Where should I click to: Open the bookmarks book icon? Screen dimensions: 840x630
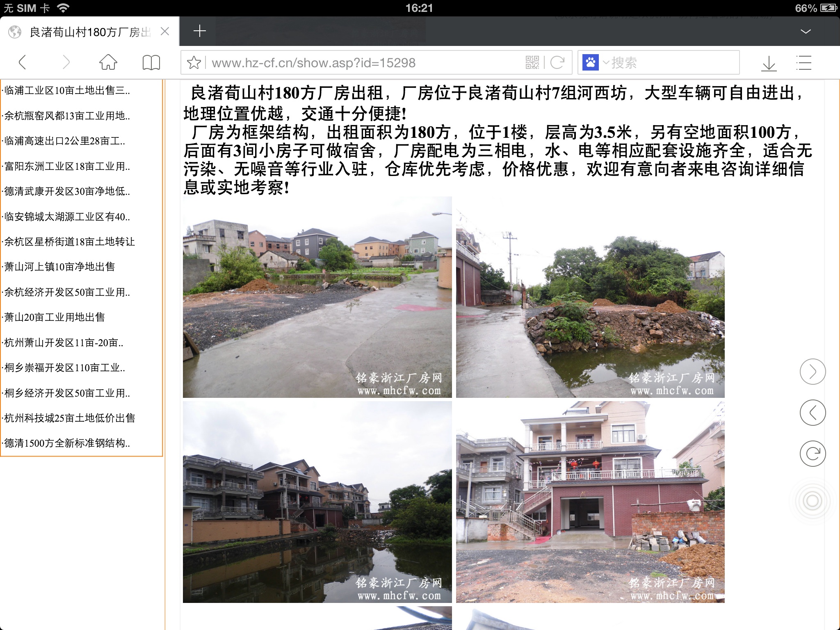(x=151, y=63)
